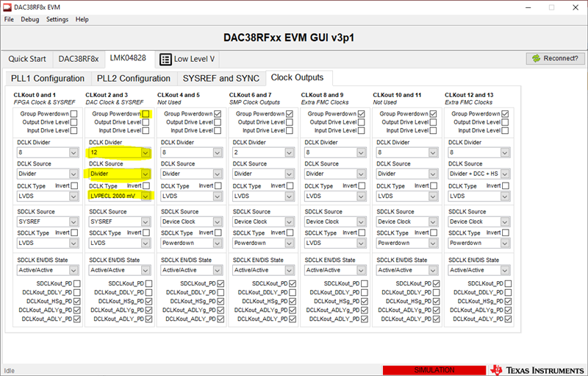Toggle DCLKout_ADLY_PD for CLKout 12 and 13

508,319
